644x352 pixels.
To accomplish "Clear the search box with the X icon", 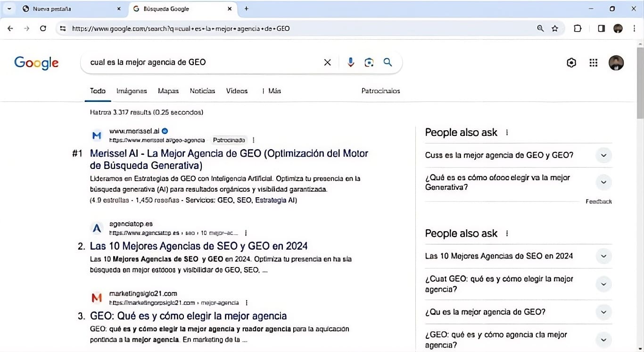I will tap(327, 62).
